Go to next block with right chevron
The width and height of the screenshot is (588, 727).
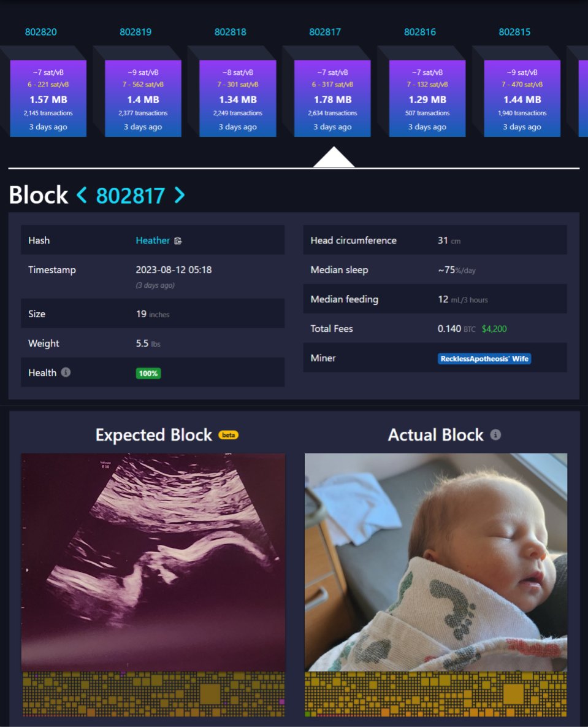[x=179, y=195]
